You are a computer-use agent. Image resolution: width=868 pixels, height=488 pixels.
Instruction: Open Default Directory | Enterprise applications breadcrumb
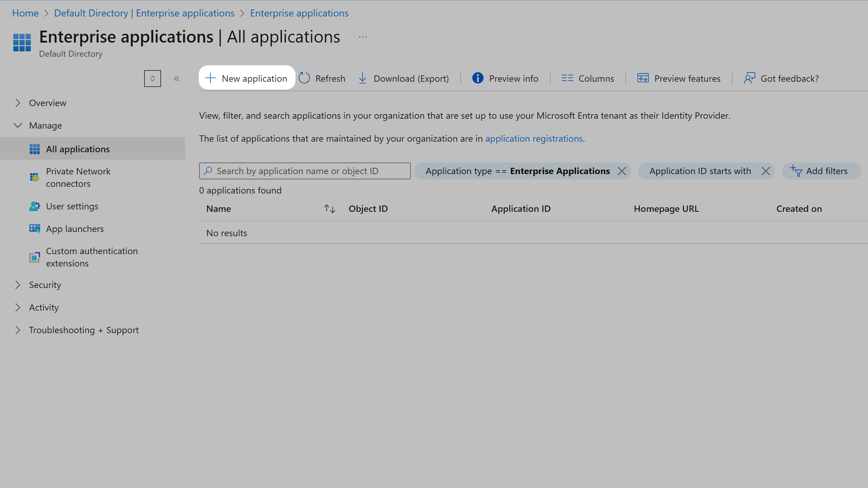[144, 13]
